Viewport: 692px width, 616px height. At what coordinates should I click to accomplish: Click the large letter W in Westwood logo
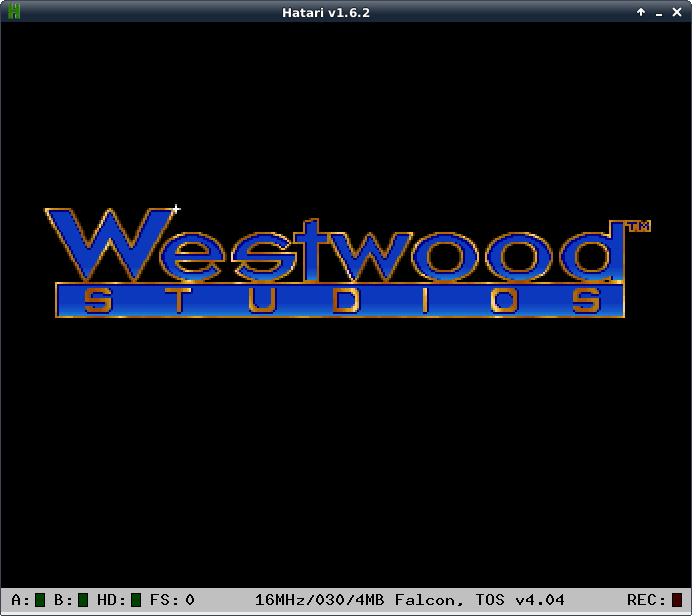(108, 245)
